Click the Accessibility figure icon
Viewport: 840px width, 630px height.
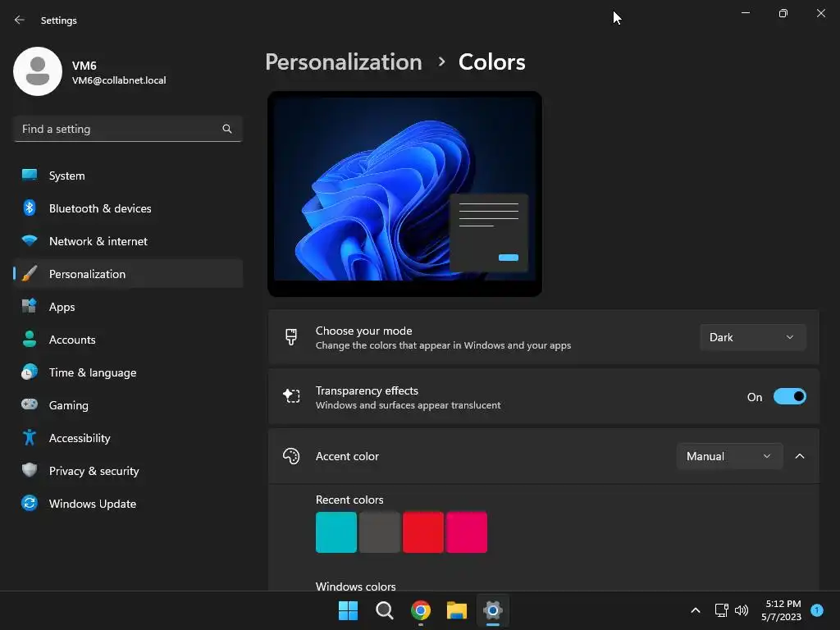click(x=30, y=438)
